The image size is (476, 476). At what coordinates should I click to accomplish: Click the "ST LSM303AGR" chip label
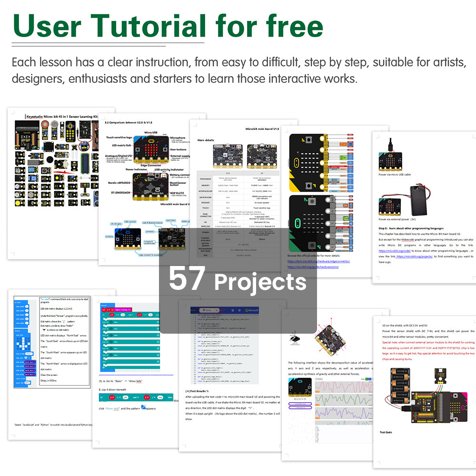[x=120, y=192]
